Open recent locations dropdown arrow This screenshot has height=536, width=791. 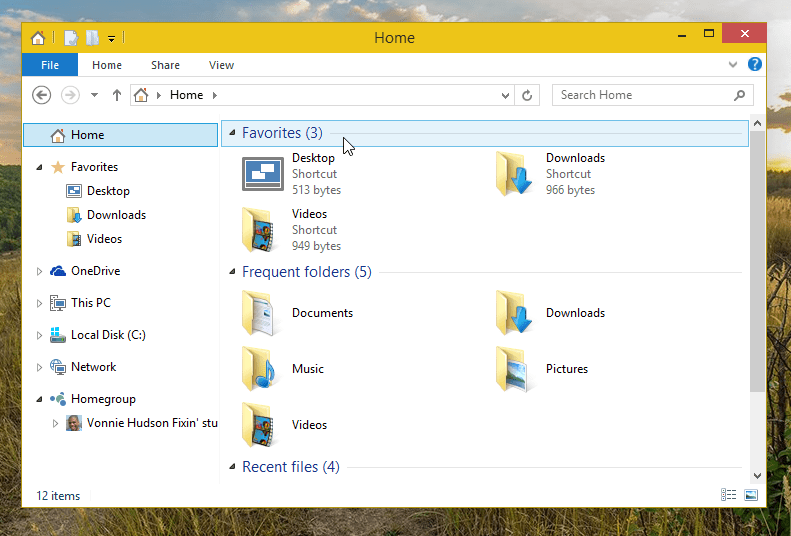click(x=94, y=95)
